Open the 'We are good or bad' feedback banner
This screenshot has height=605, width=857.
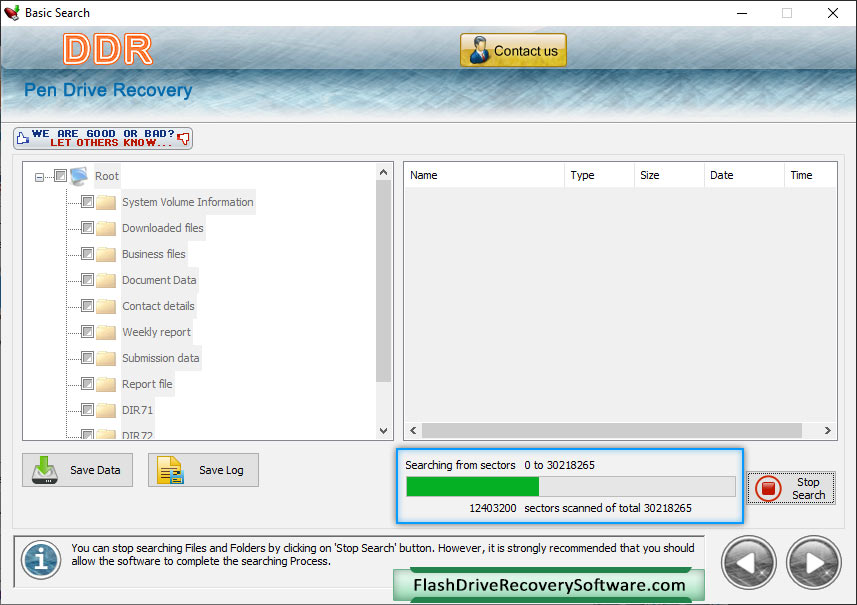[103, 138]
